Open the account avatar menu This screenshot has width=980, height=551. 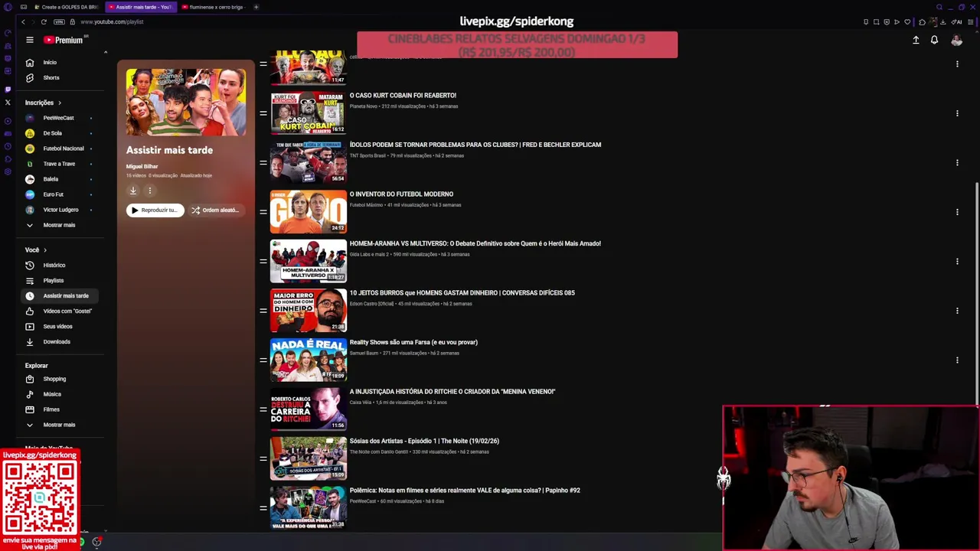956,40
